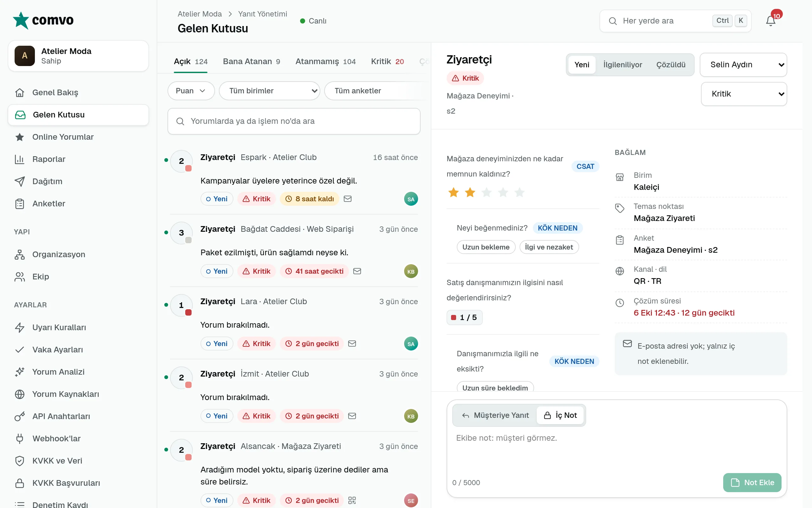
Task: Open the Tüm birimler dropdown
Action: 269,91
